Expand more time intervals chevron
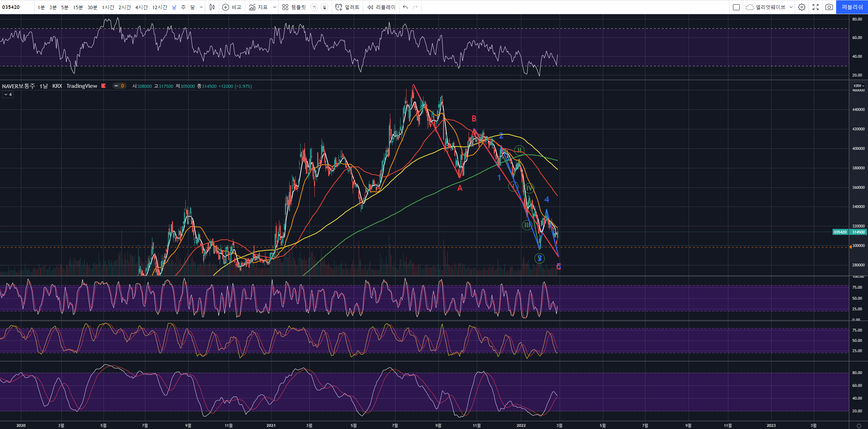 click(201, 7)
